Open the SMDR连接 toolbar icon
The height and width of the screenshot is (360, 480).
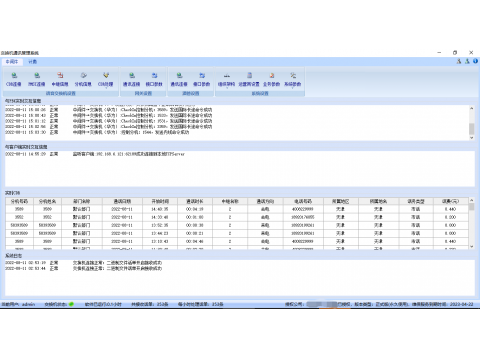pyautogui.click(x=37, y=80)
